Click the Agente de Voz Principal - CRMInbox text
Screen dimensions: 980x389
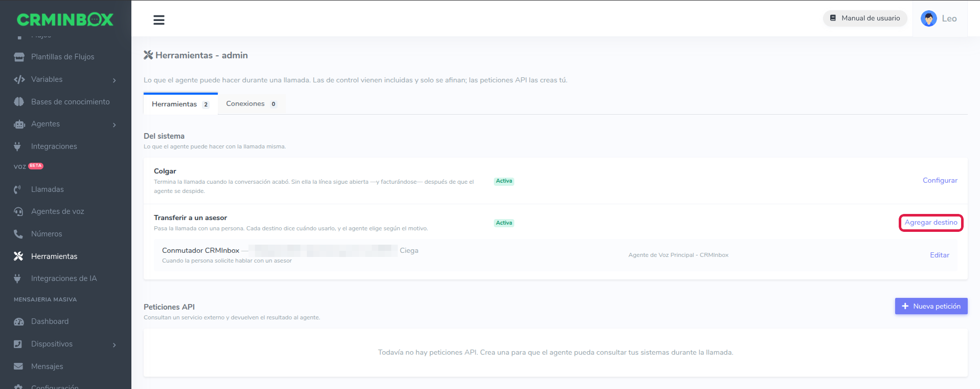pos(678,255)
